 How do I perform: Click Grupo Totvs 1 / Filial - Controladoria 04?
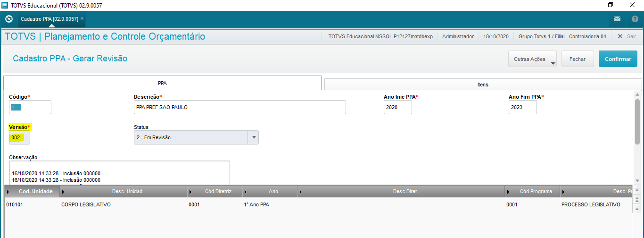click(562, 36)
